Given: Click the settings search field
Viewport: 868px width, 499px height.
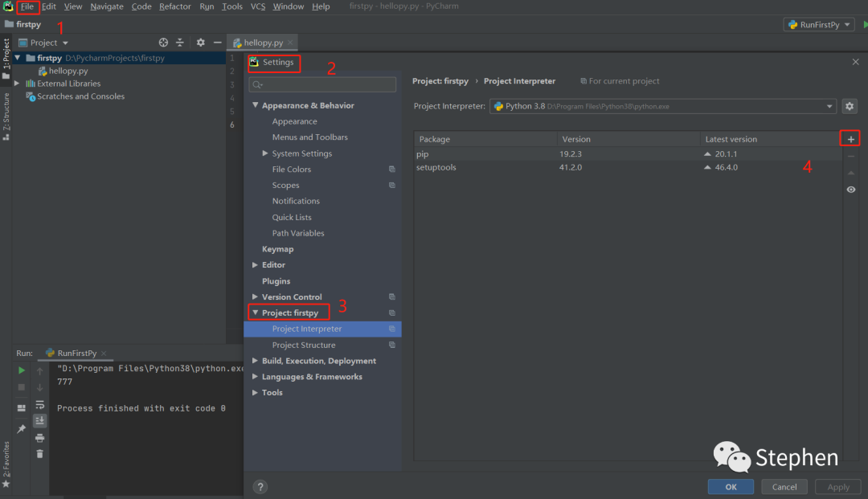Looking at the screenshot, I should click(323, 84).
